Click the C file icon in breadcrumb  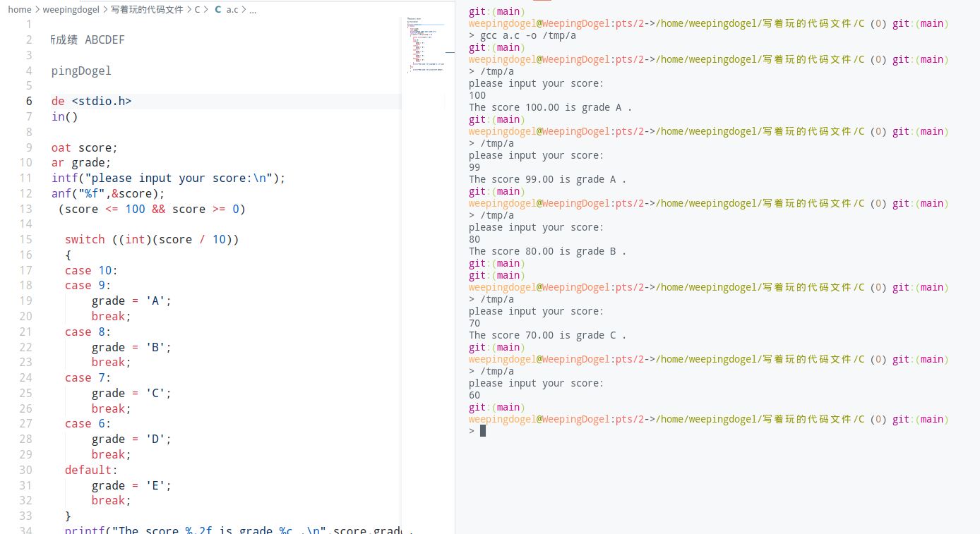217,10
